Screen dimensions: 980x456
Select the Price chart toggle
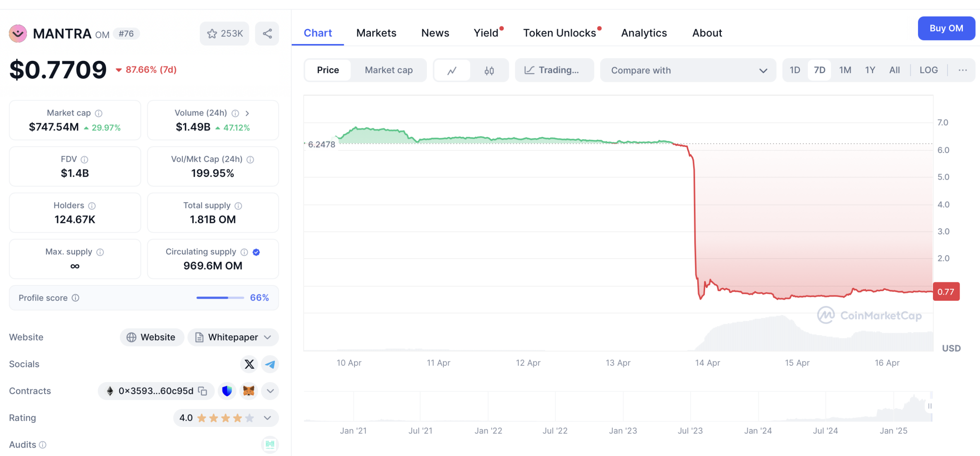click(x=328, y=70)
